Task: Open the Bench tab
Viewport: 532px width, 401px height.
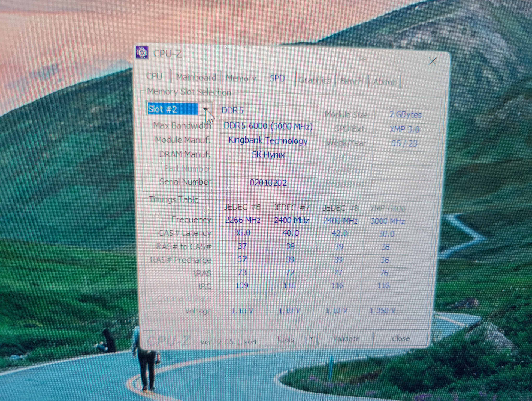Action: (x=351, y=81)
